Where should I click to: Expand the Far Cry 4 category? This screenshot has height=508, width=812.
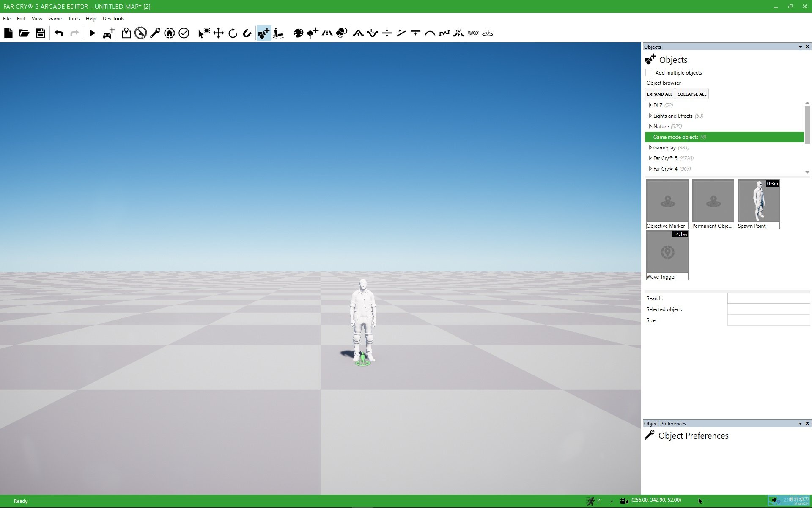pos(650,168)
